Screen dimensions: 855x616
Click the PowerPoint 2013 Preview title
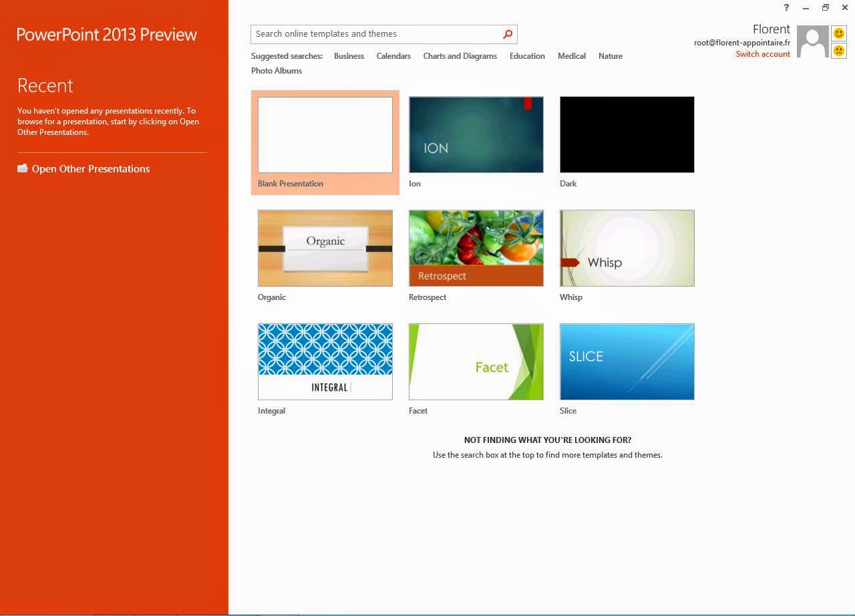click(107, 35)
